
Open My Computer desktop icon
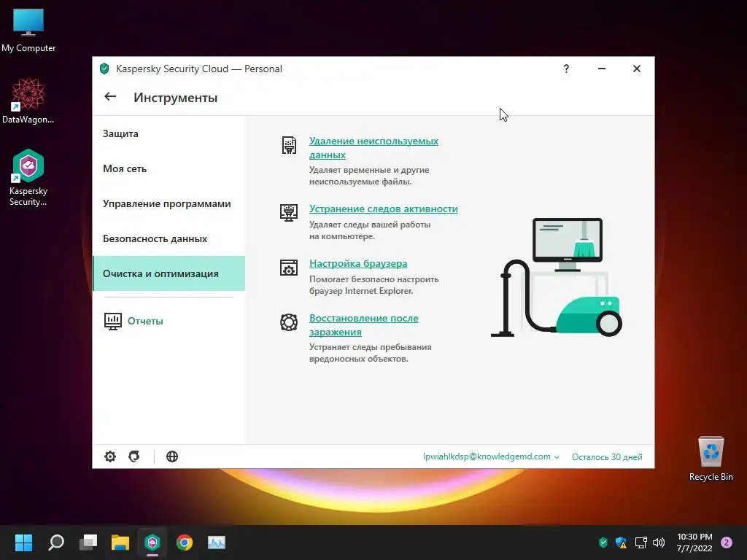28,30
